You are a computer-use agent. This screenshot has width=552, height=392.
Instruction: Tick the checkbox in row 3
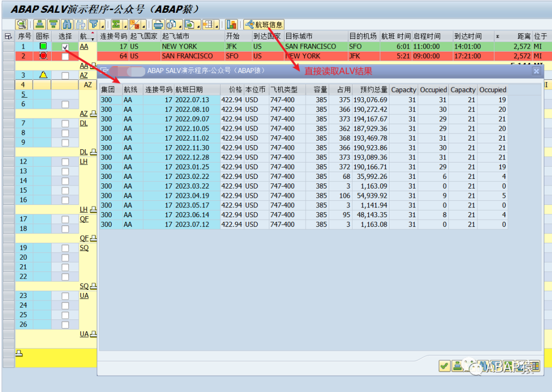[x=65, y=75]
